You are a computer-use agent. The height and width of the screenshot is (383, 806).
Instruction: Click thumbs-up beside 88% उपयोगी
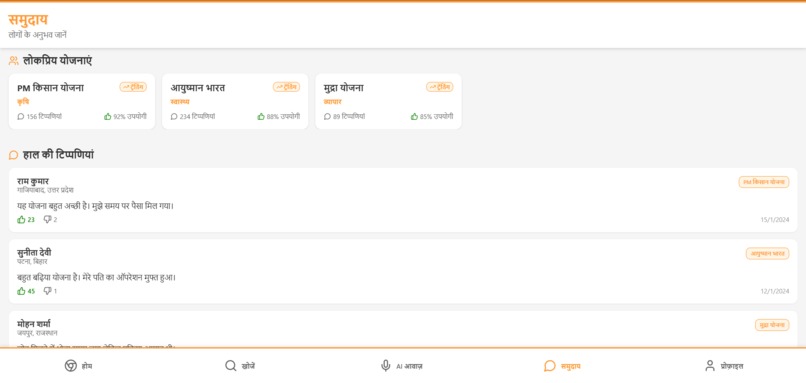(261, 117)
